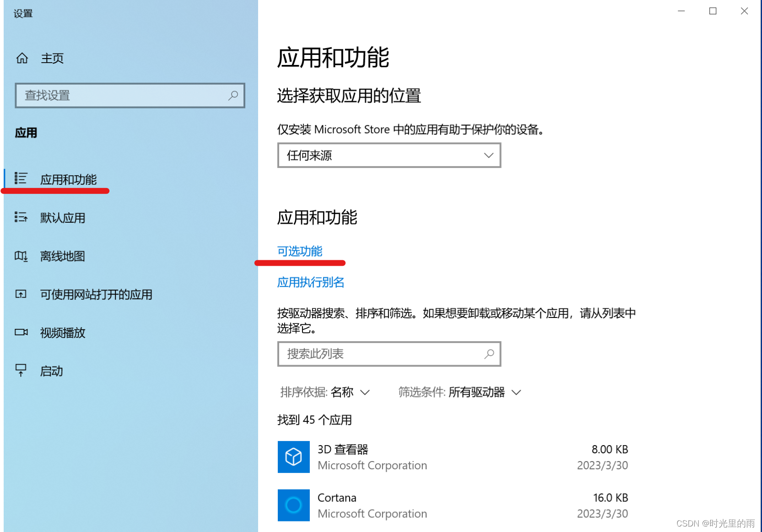Close the Settings window
The image size is (762, 532).
[744, 11]
